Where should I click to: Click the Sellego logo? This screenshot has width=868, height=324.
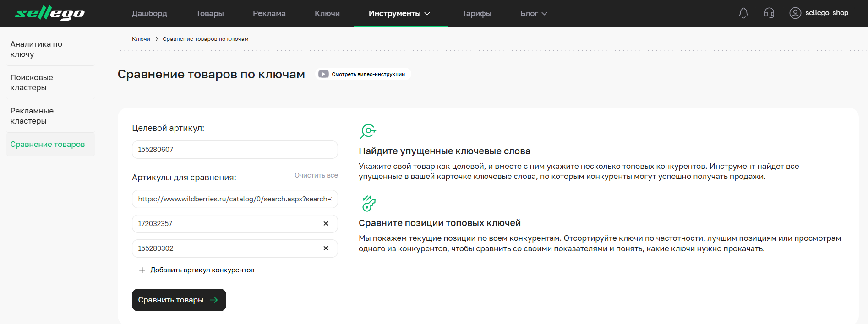49,13
